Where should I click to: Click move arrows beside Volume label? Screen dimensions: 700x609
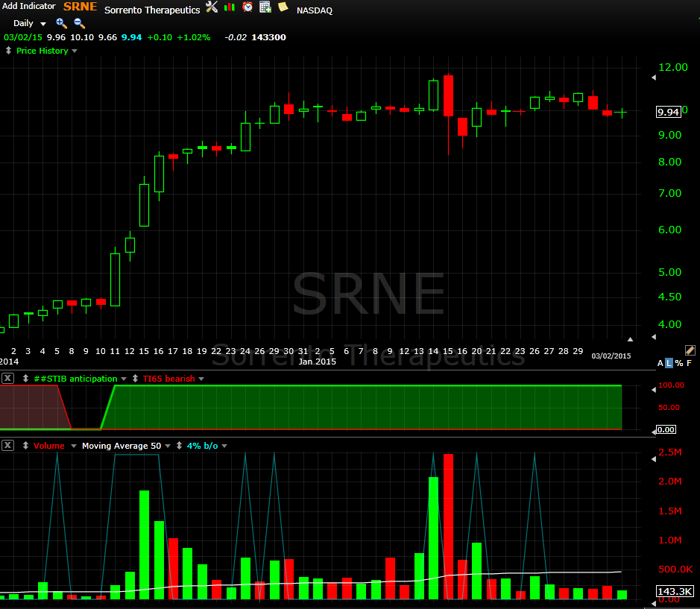pos(25,446)
